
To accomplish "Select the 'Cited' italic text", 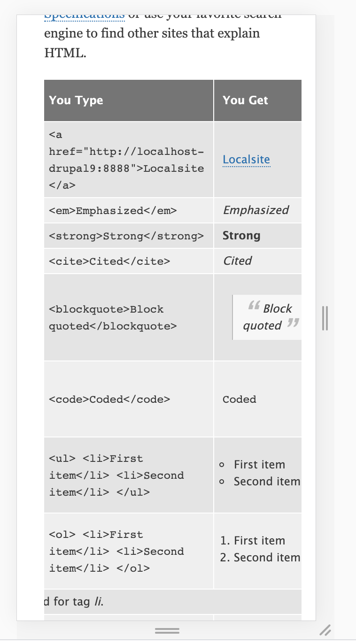I will 237,261.
